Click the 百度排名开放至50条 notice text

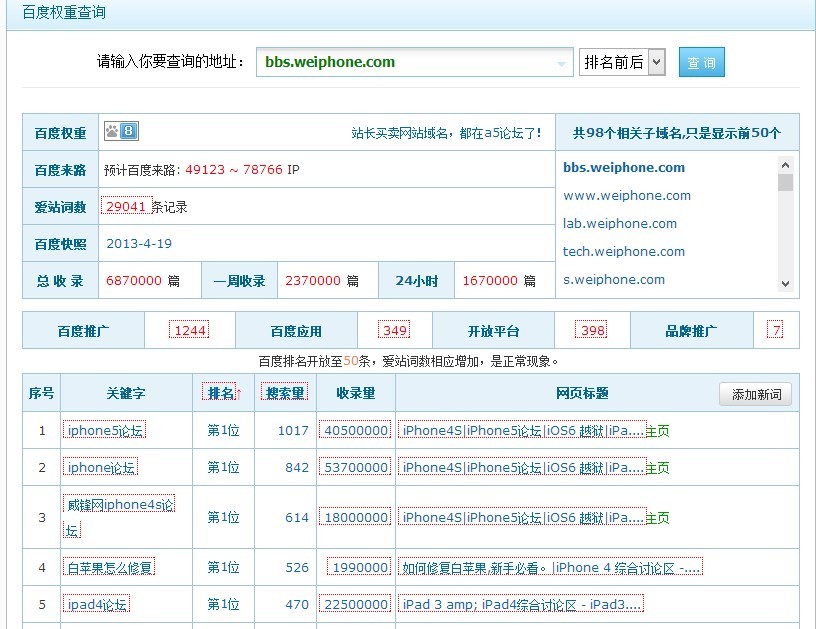click(x=408, y=361)
